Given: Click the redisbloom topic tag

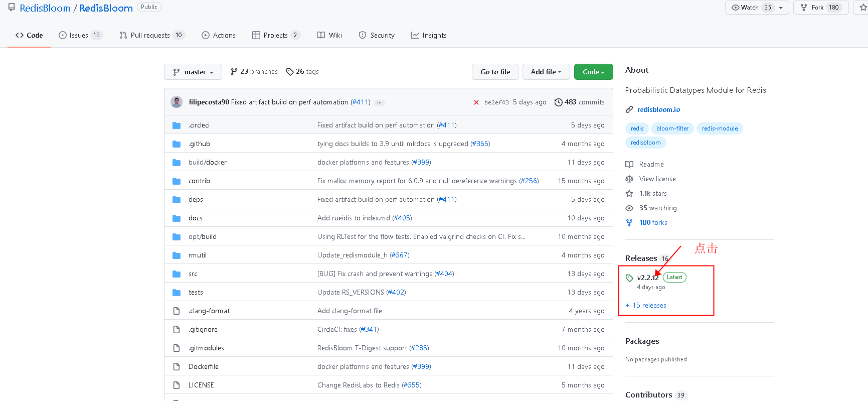Looking at the screenshot, I should click(x=645, y=143).
